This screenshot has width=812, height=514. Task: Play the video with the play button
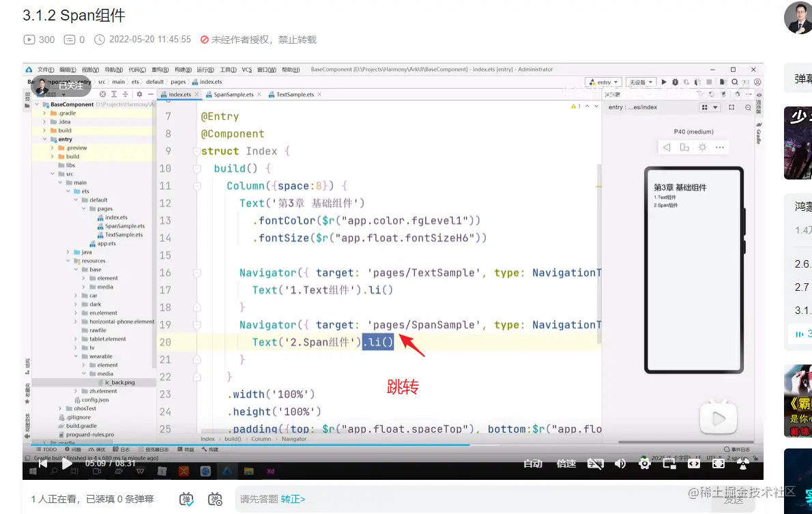point(67,463)
